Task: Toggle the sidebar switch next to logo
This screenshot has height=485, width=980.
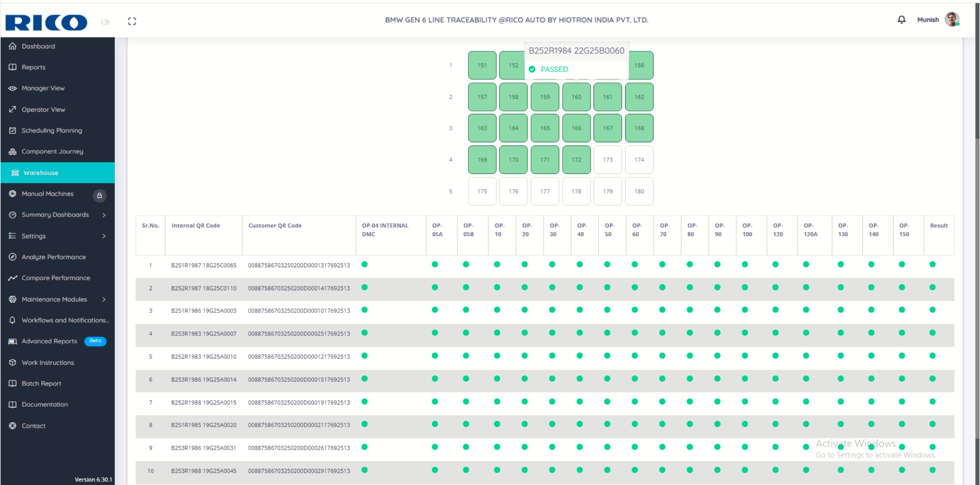Action: coord(106,22)
